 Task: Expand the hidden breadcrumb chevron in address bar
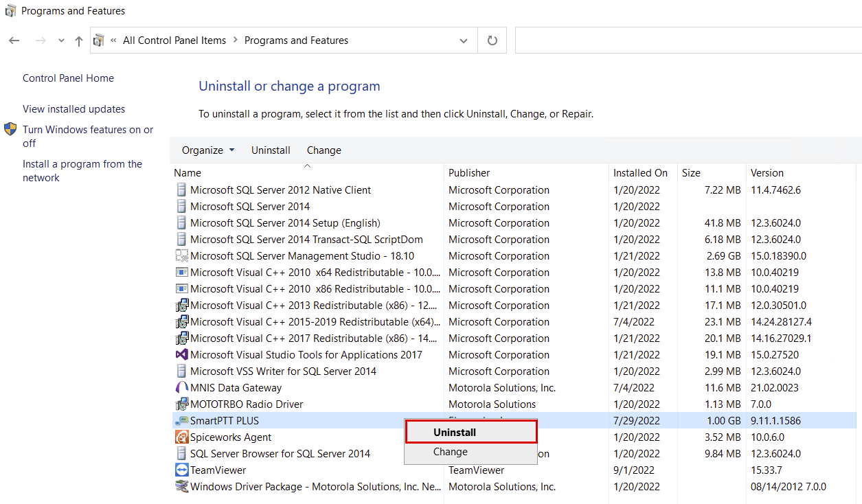[x=113, y=41]
